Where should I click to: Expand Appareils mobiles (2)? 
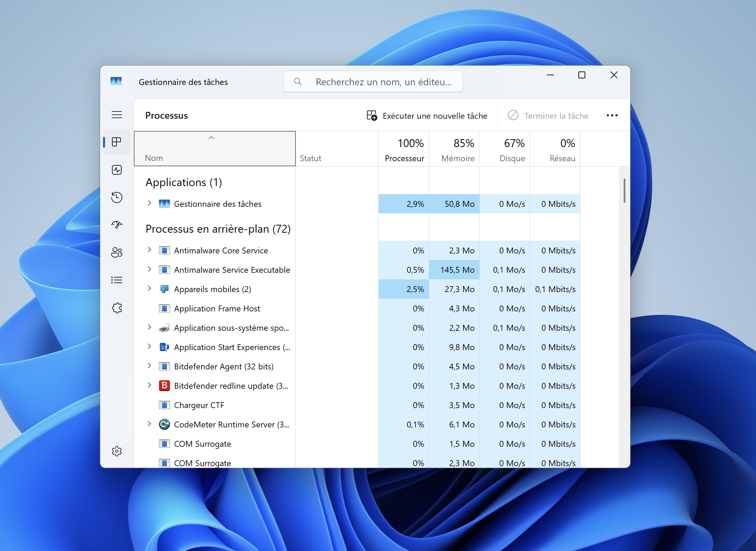tap(149, 288)
